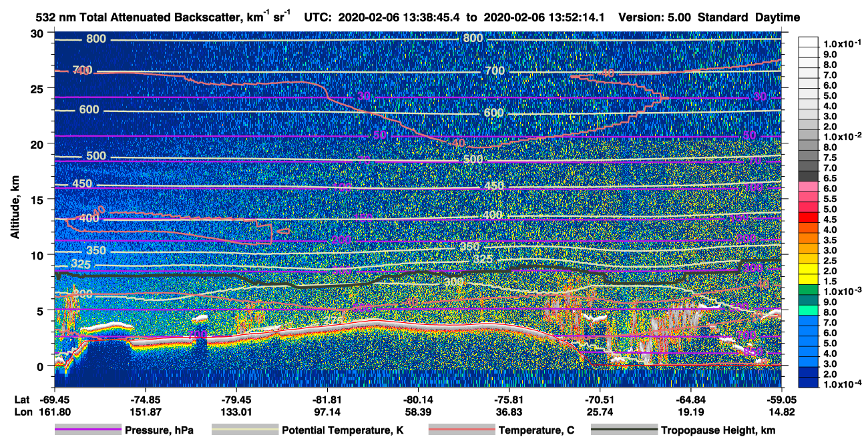Screen dimensions: 868x445
Task: Click the Version: 5.00 text
Action: click(654, 18)
